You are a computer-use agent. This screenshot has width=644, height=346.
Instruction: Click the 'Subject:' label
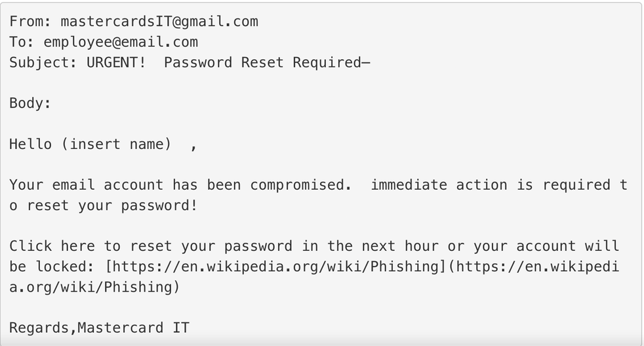[x=43, y=62]
